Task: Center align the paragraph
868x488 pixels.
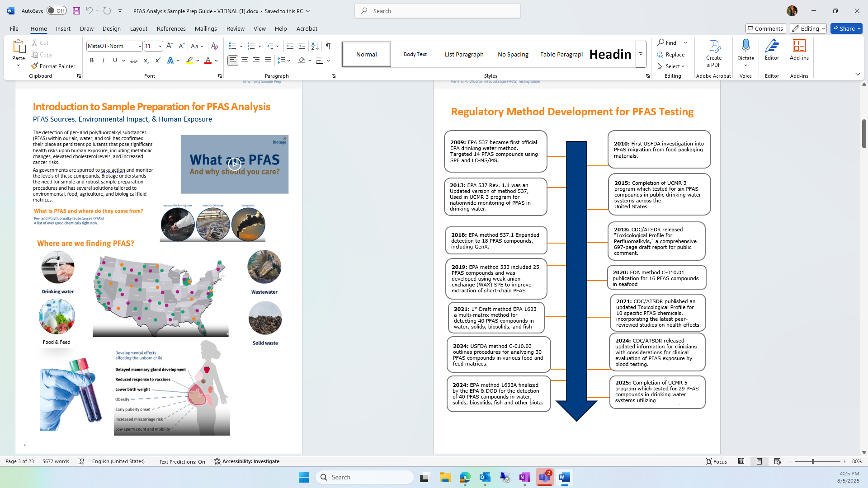Action: pos(245,61)
